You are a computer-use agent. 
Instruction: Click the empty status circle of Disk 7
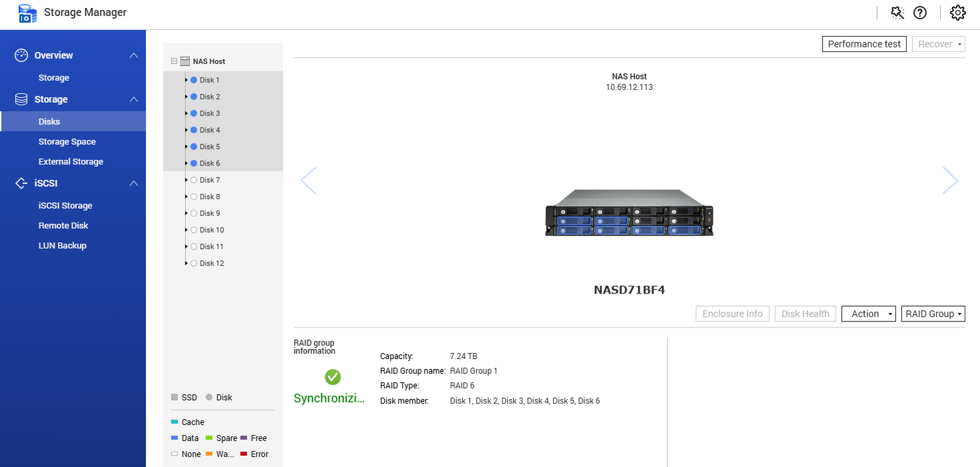click(193, 180)
